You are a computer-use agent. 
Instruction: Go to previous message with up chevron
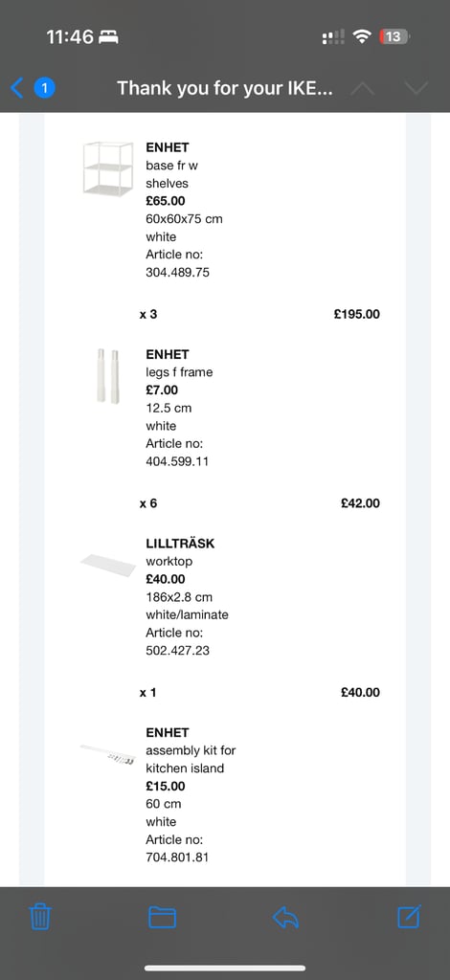(363, 88)
